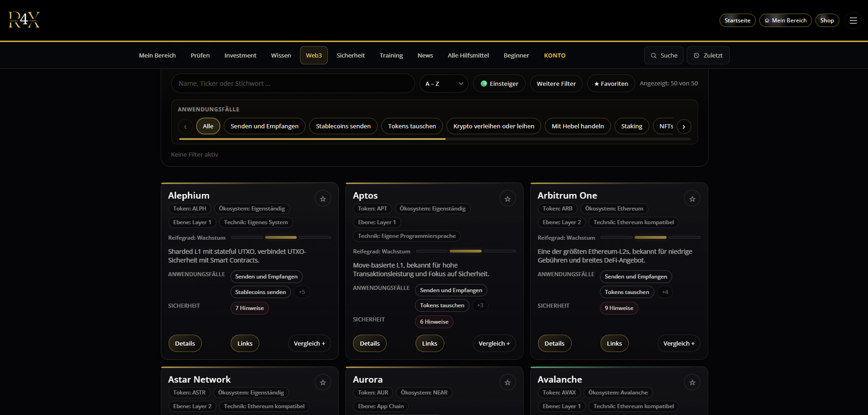The width and height of the screenshot is (868, 415).
Task: Open the Prüfen nav tab
Action: coord(200,55)
